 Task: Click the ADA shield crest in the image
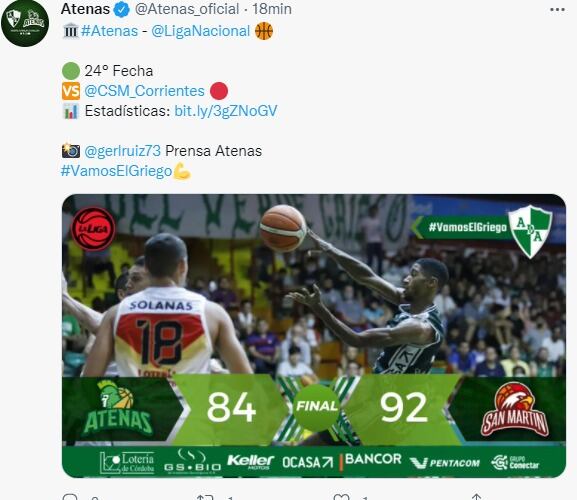click(530, 231)
